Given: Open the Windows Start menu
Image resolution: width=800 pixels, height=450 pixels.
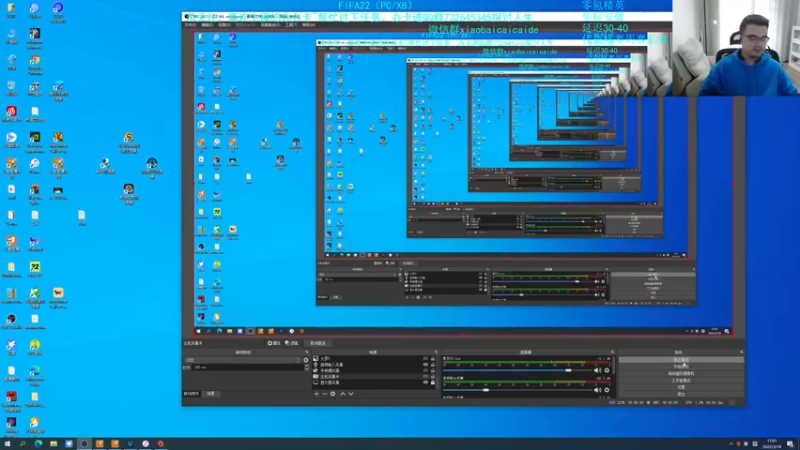Looking at the screenshot, I should click(7, 444).
